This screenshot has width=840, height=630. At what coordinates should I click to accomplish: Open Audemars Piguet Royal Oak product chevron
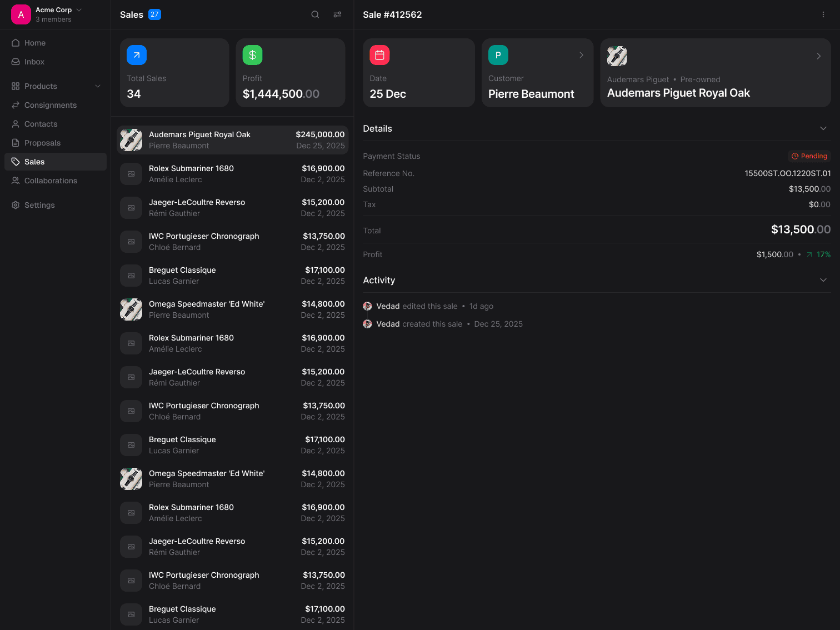pyautogui.click(x=819, y=56)
